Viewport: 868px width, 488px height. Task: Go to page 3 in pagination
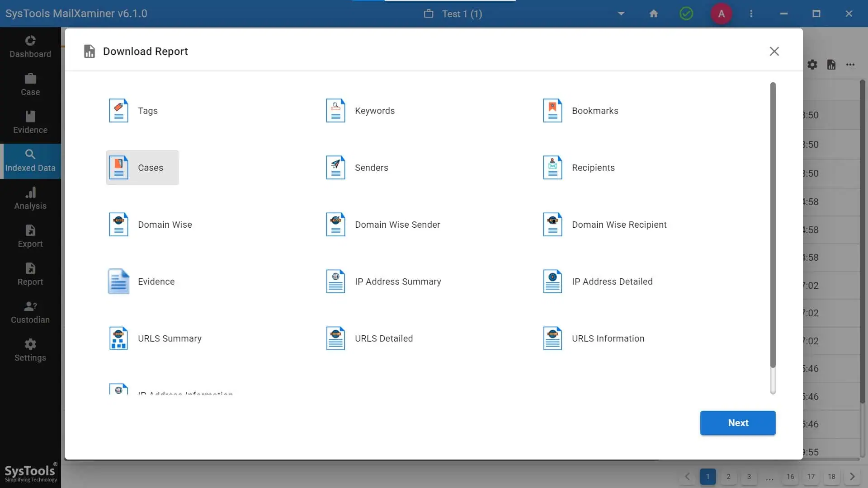(749, 477)
